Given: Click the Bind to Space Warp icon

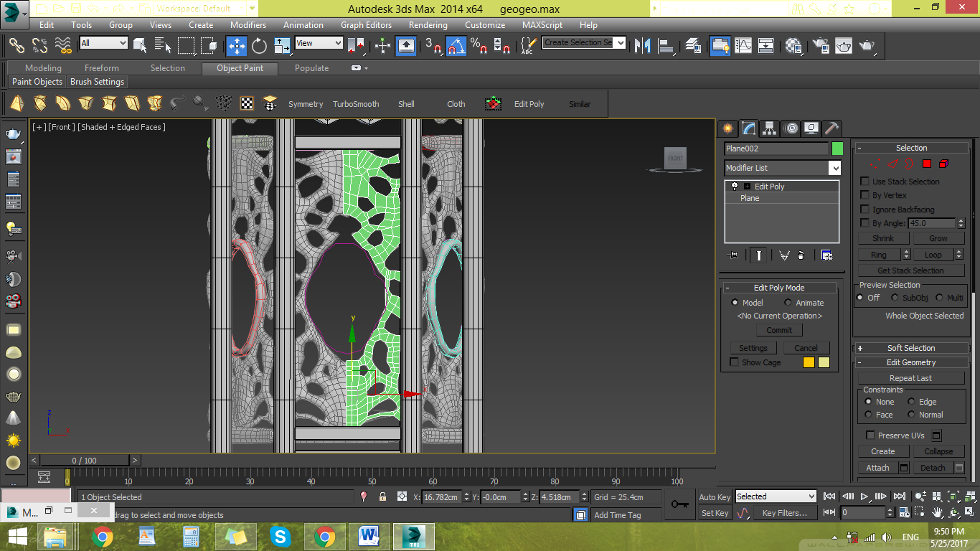Looking at the screenshot, I should coord(63,46).
